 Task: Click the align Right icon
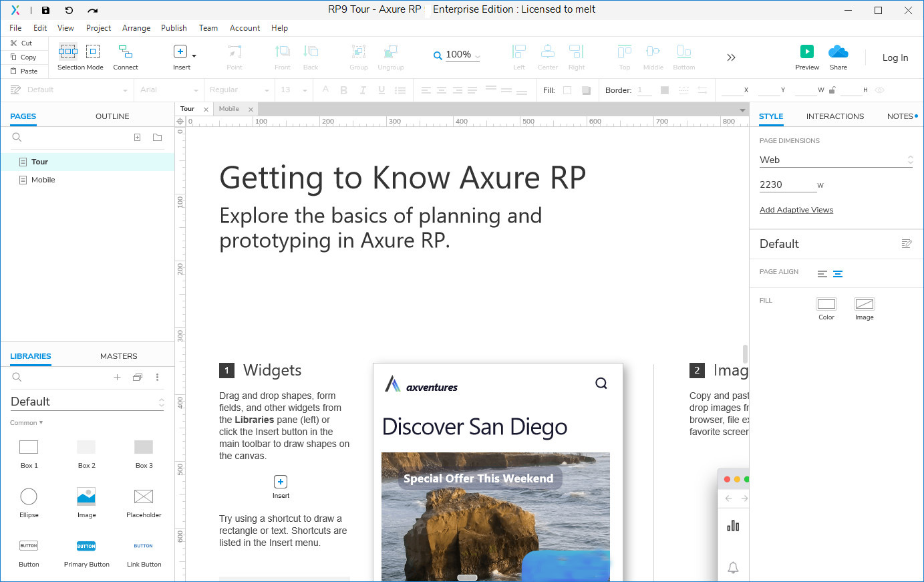576,51
